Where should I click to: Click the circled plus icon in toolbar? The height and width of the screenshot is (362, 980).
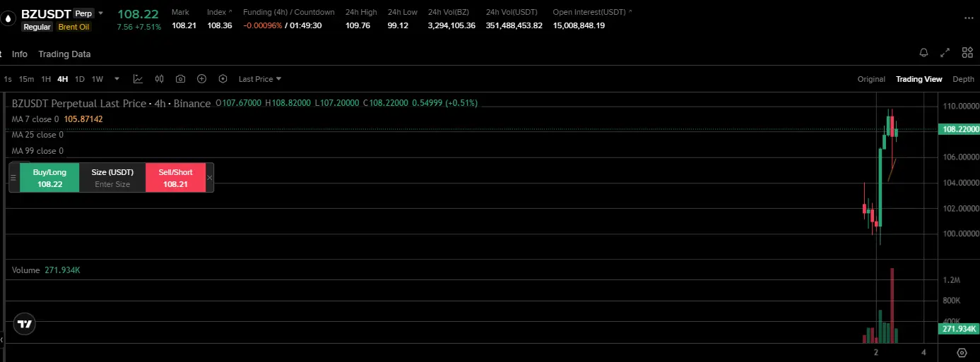[201, 79]
